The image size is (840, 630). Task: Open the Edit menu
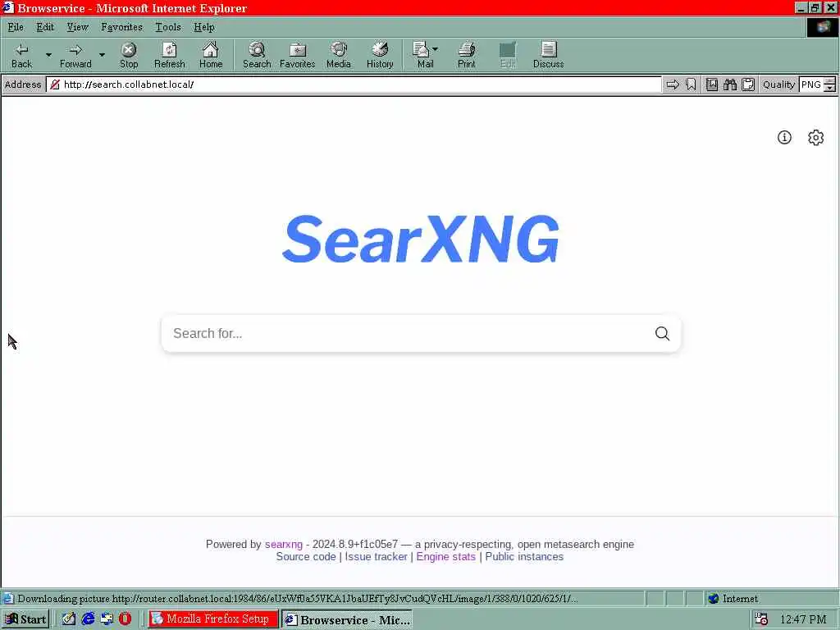[45, 27]
